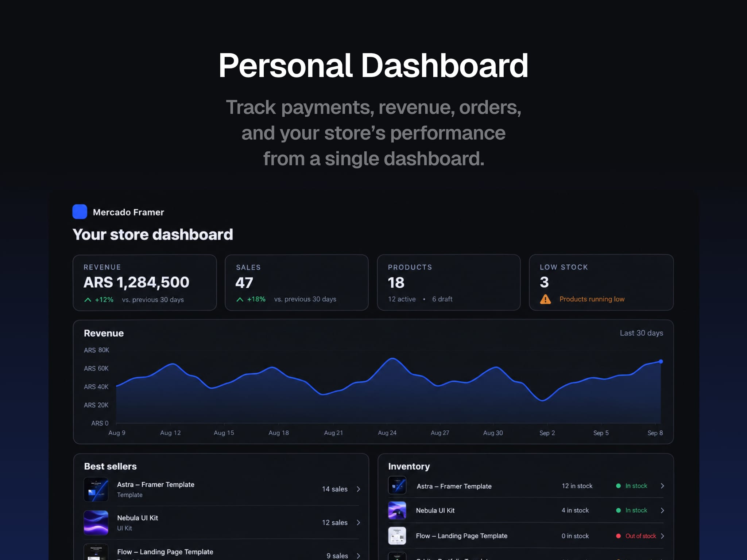Select Astra – Framer Template in Best sellers
This screenshot has height=560, width=747.
pos(155,485)
